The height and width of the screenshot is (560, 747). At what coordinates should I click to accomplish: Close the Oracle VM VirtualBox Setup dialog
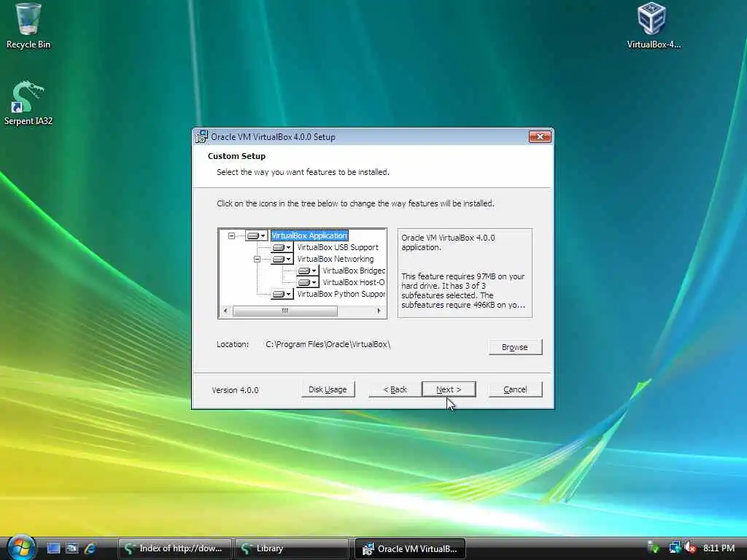click(x=540, y=136)
